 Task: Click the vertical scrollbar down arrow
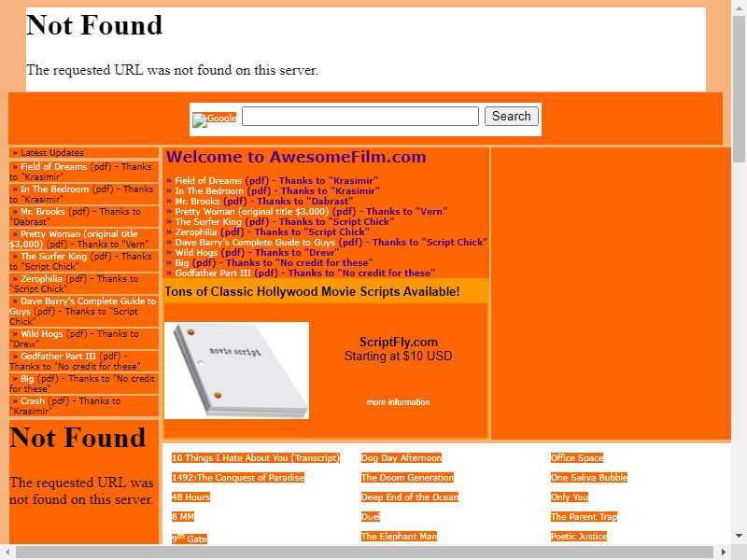(740, 536)
